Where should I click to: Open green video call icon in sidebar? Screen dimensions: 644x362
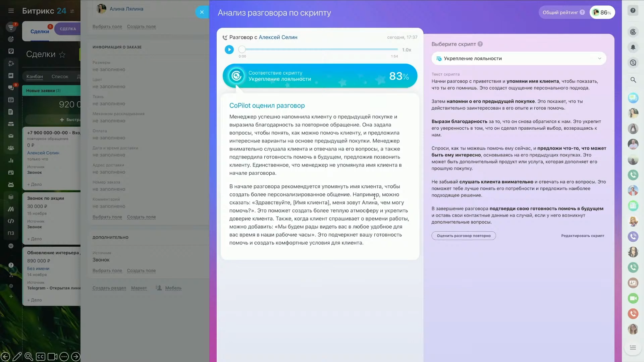pyautogui.click(x=633, y=298)
